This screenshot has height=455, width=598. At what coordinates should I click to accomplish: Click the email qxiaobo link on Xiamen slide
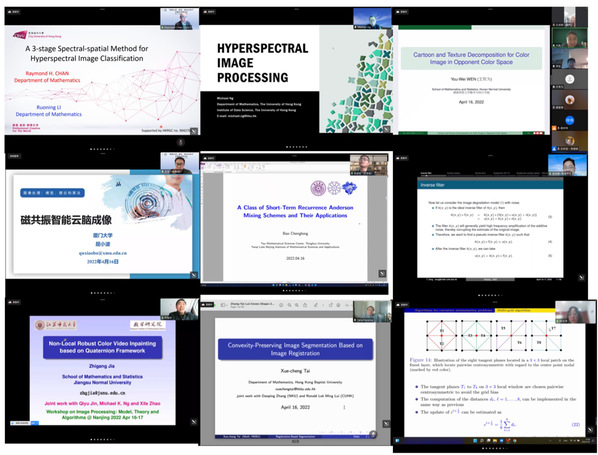click(103, 253)
